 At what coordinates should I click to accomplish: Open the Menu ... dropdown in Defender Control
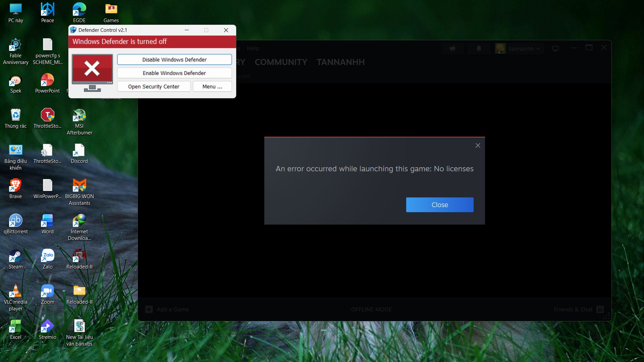212,86
